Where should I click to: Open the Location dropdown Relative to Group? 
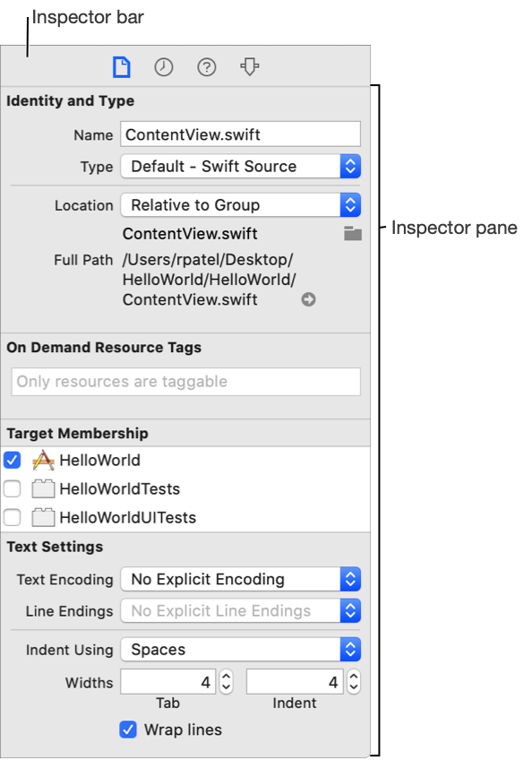click(x=240, y=205)
